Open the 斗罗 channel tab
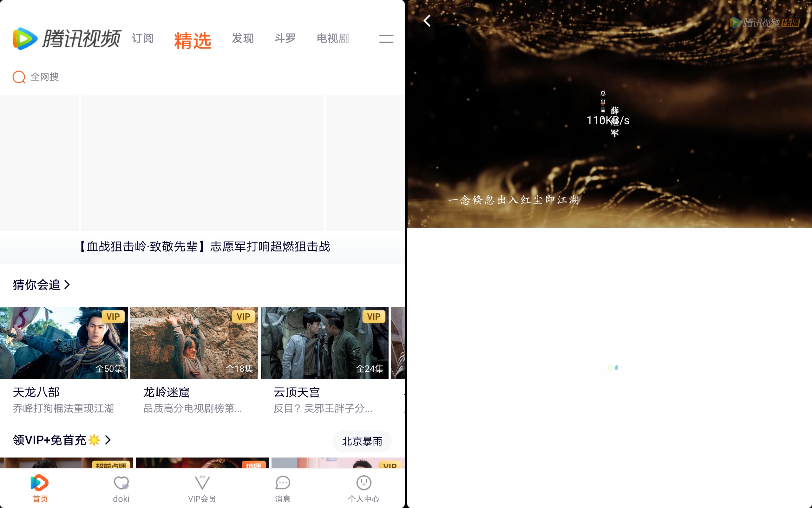 pos(285,39)
